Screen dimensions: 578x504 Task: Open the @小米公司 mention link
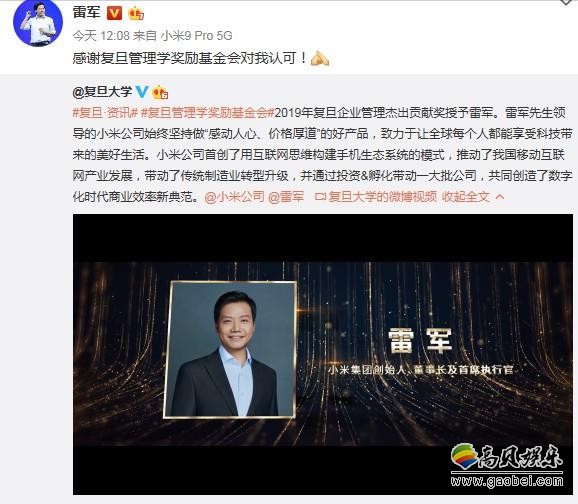click(x=234, y=197)
